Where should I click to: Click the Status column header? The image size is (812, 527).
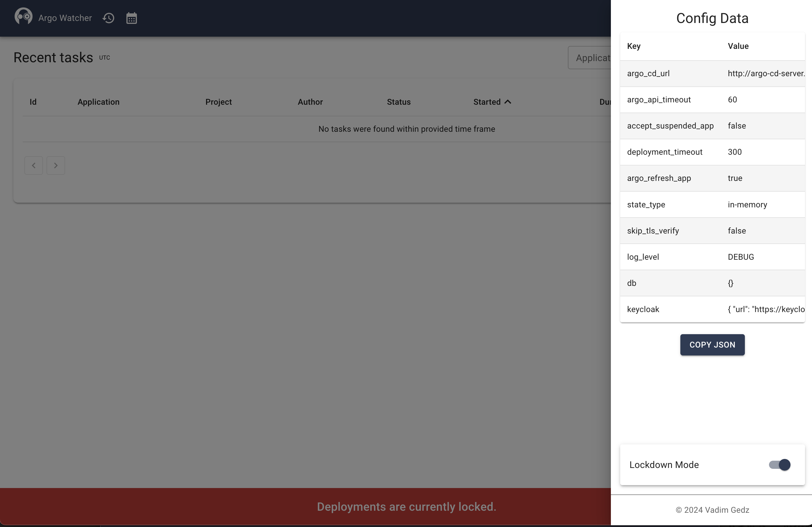coord(398,102)
